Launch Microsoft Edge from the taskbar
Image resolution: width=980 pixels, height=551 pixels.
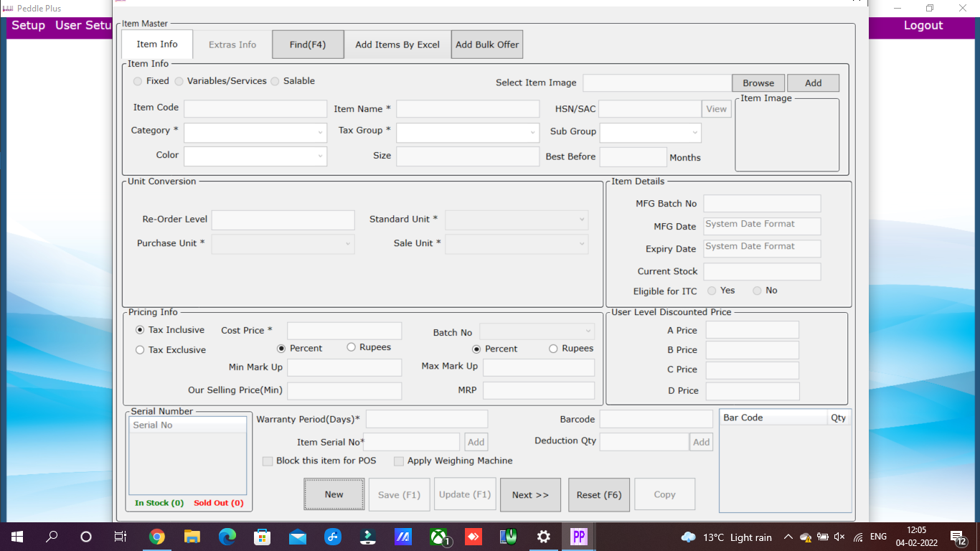click(x=227, y=537)
